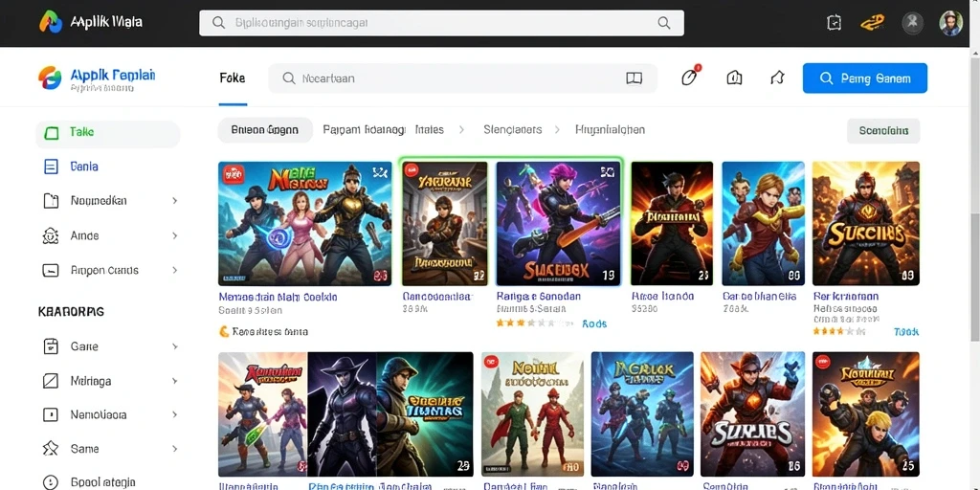
Task: Click the blue Peng Ganem button
Action: pyautogui.click(x=865, y=78)
